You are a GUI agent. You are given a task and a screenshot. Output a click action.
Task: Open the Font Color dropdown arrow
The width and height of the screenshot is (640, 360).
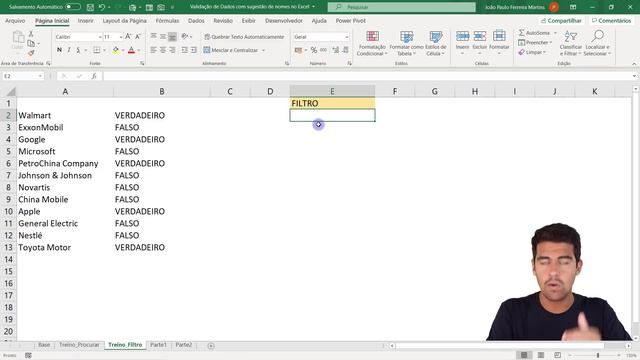tap(139, 50)
